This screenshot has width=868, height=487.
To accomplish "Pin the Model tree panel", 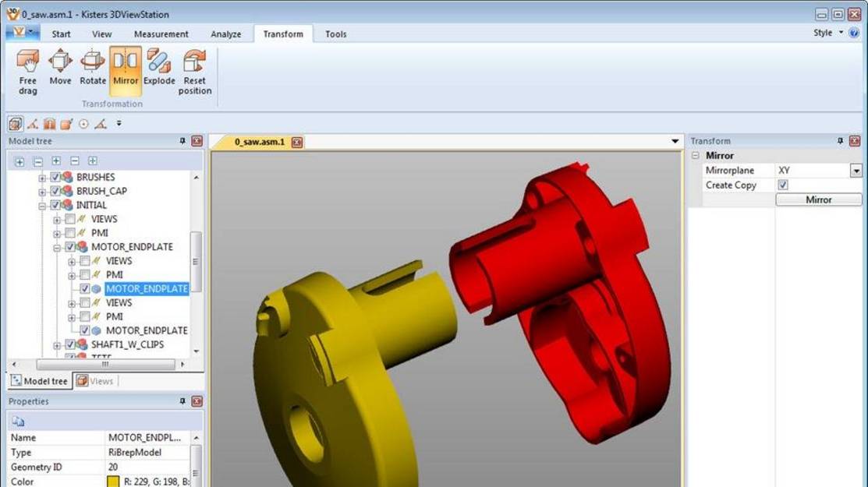I will [x=182, y=141].
